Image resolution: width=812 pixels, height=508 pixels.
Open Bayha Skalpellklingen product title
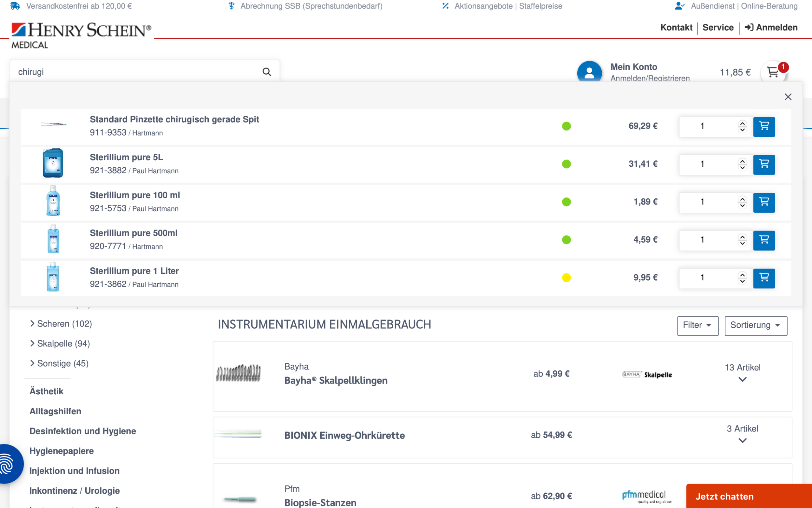pyautogui.click(x=336, y=380)
